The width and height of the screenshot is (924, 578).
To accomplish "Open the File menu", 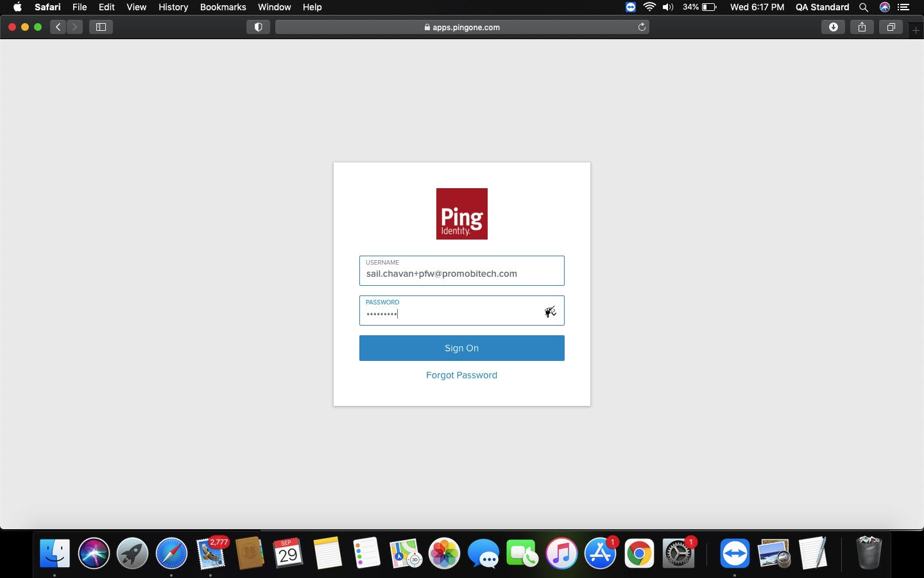I will tap(80, 7).
